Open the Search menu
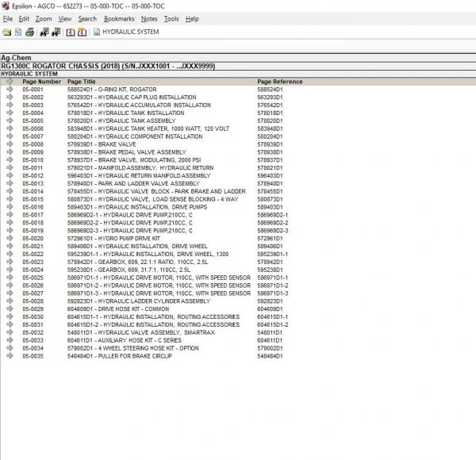The width and height of the screenshot is (476, 460). point(87,19)
